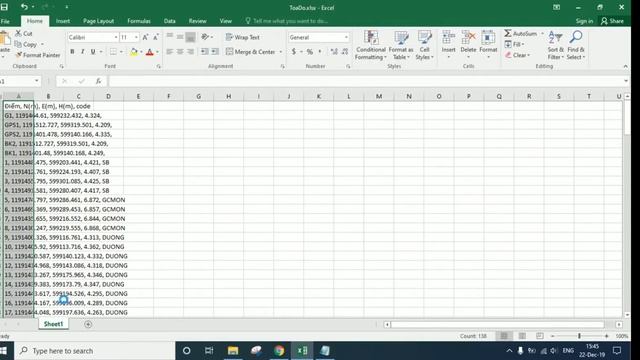Toggle Center alignment
The width and height of the screenshot is (640, 360).
(180, 52)
